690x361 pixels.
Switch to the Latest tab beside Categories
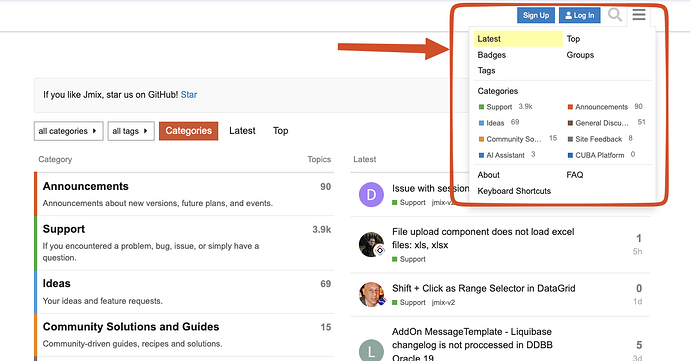pos(242,131)
